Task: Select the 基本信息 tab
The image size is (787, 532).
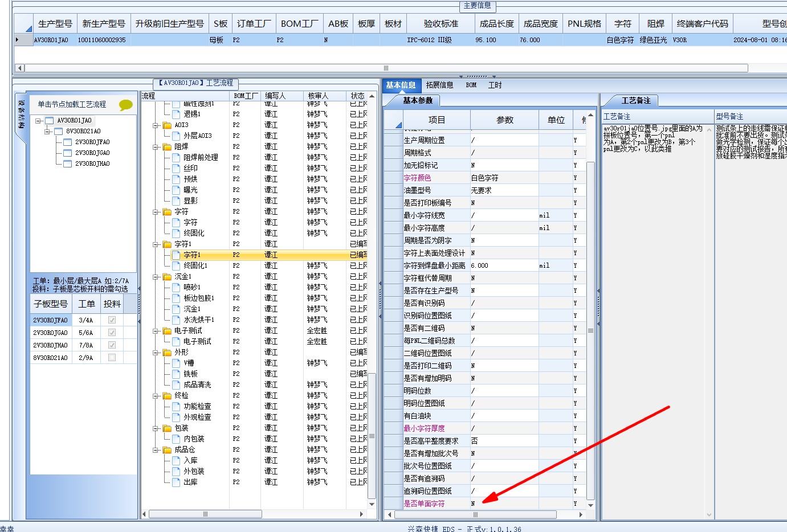Action: (x=401, y=85)
